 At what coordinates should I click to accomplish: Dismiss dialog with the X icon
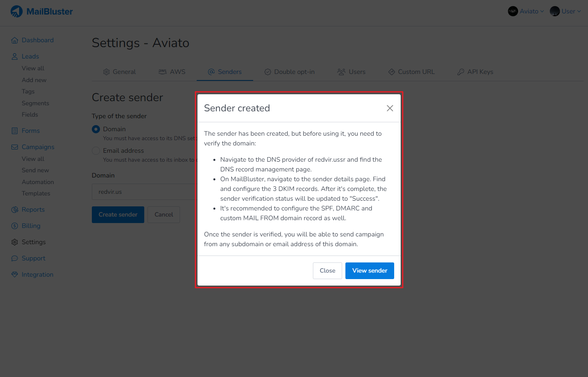click(390, 108)
